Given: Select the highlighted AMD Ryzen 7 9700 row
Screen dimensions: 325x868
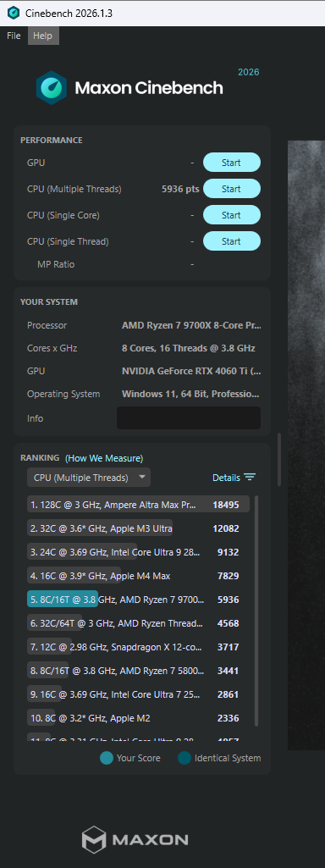Looking at the screenshot, I should [139, 600].
